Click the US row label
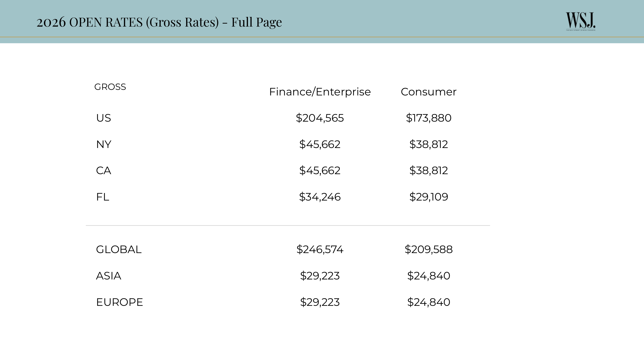This screenshot has width=644, height=362. tap(103, 118)
